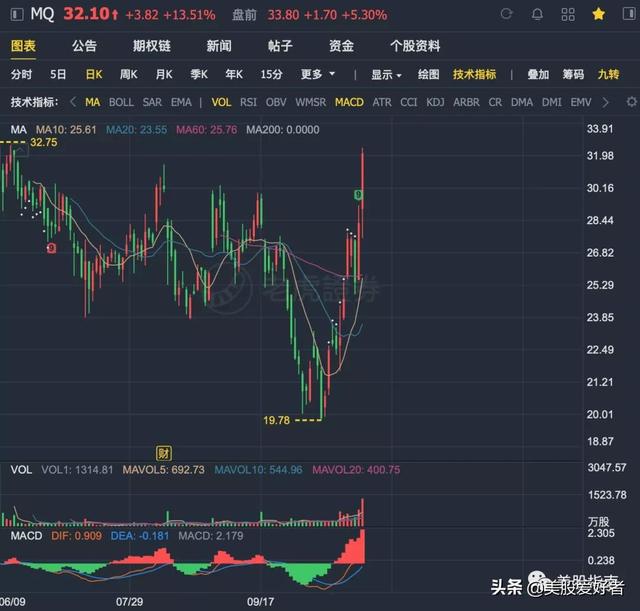This screenshot has width=640, height=611.
Task: Toggle the BOLL indicator
Action: [x=121, y=102]
